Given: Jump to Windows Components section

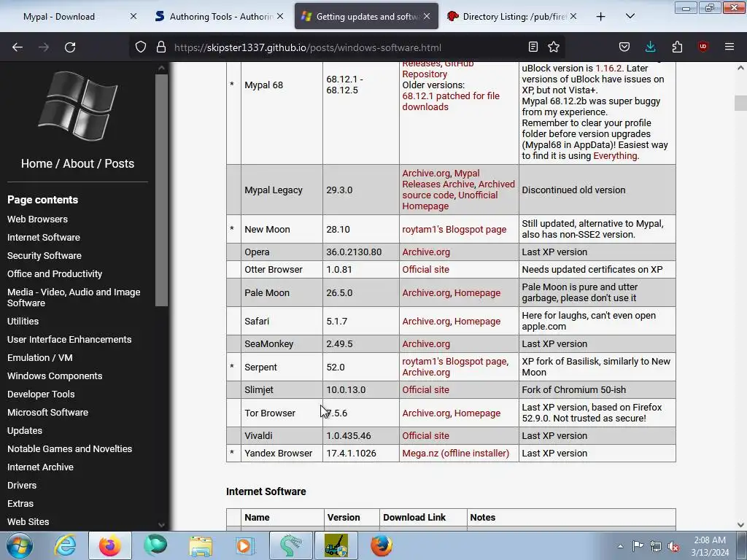Looking at the screenshot, I should coord(55,376).
